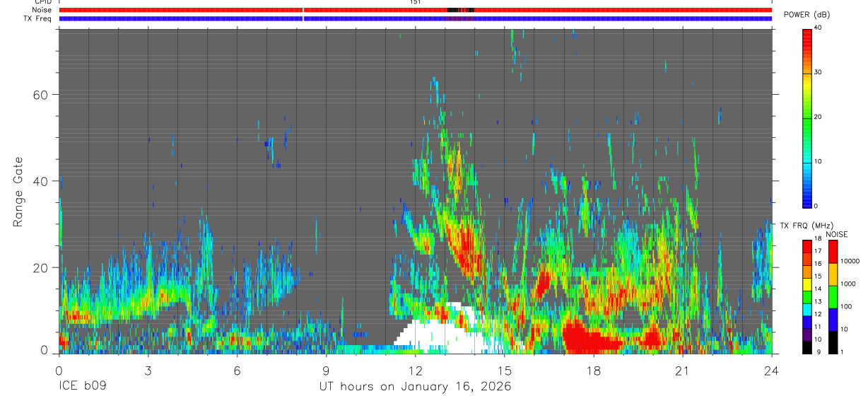Click the blue TX Freq strip above the plot
This screenshot has width=868, height=401.
(x=416, y=18)
